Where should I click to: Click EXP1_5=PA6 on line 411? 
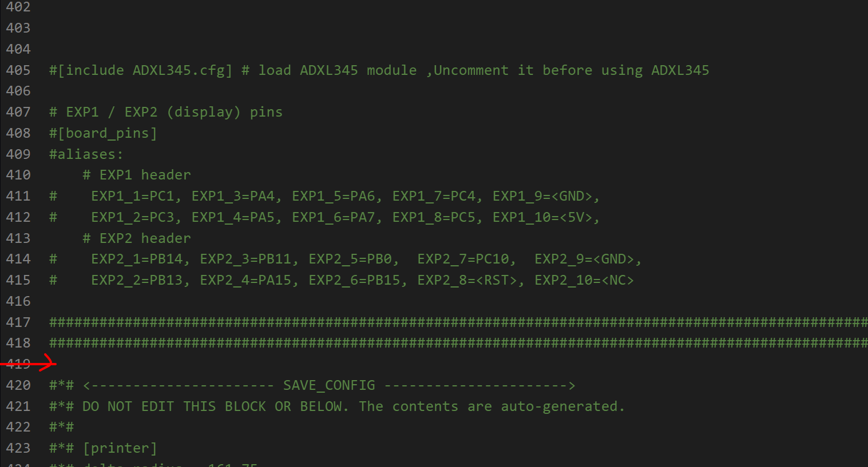pos(333,196)
